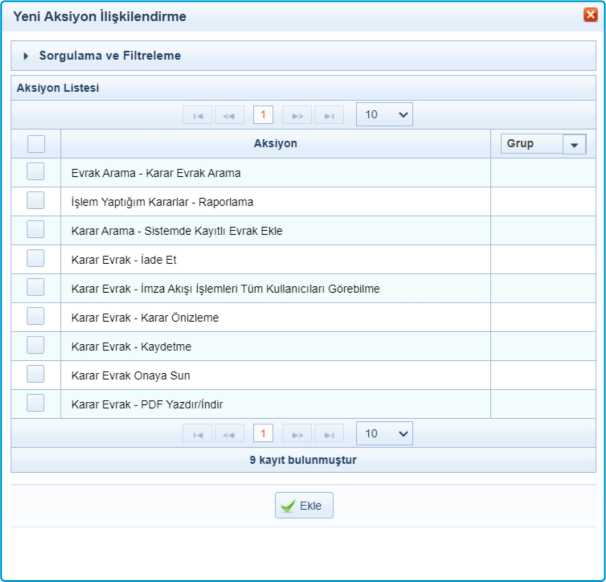Screen dimensions: 606x582
Task: Sort by Aksiyon column header
Action: (x=275, y=144)
